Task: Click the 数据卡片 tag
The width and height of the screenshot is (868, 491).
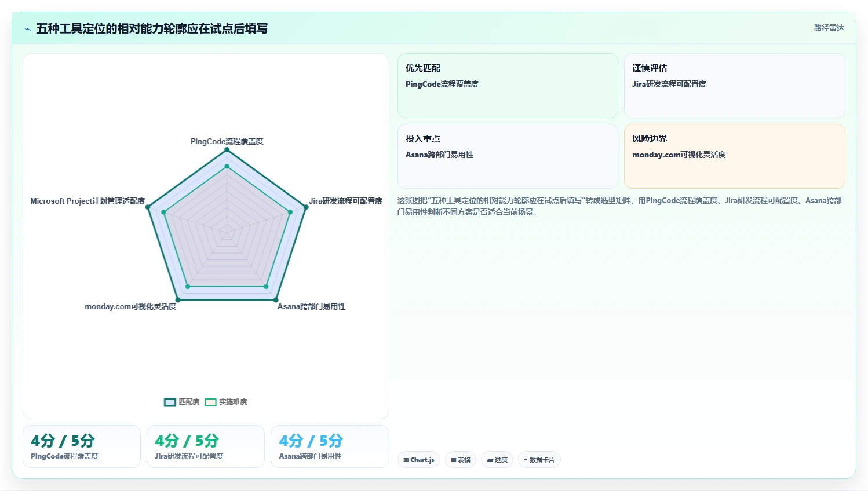Action: tap(539, 460)
